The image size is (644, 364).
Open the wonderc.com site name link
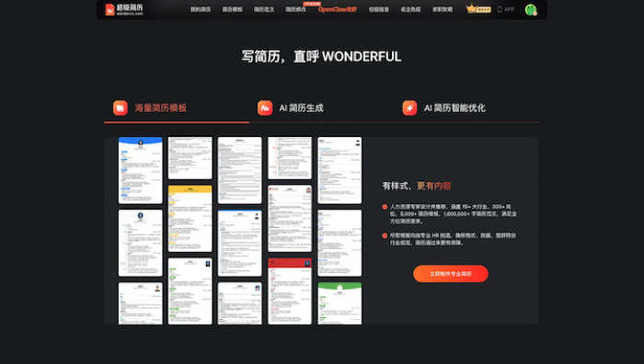point(130,14)
